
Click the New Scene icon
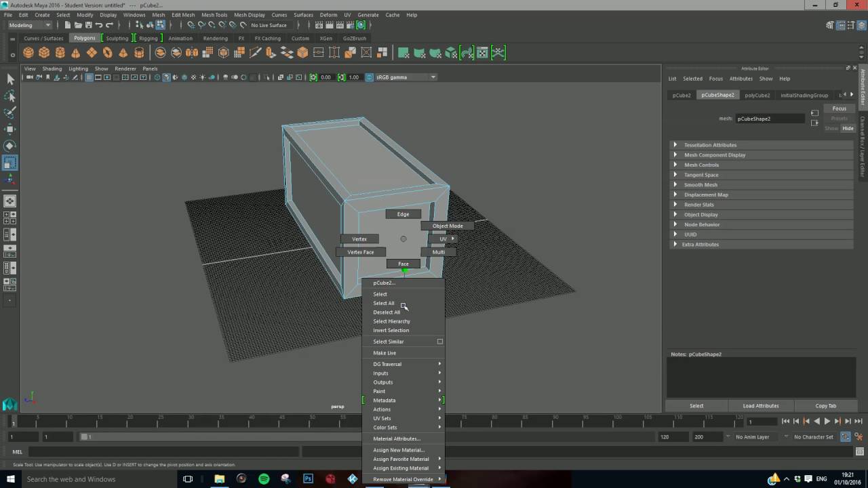click(68, 25)
